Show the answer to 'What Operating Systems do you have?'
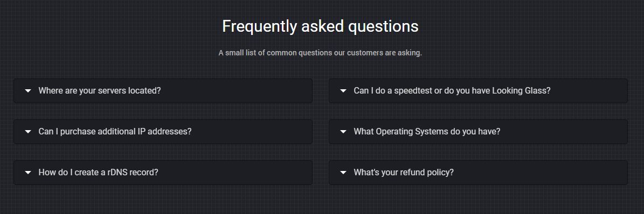 point(427,132)
